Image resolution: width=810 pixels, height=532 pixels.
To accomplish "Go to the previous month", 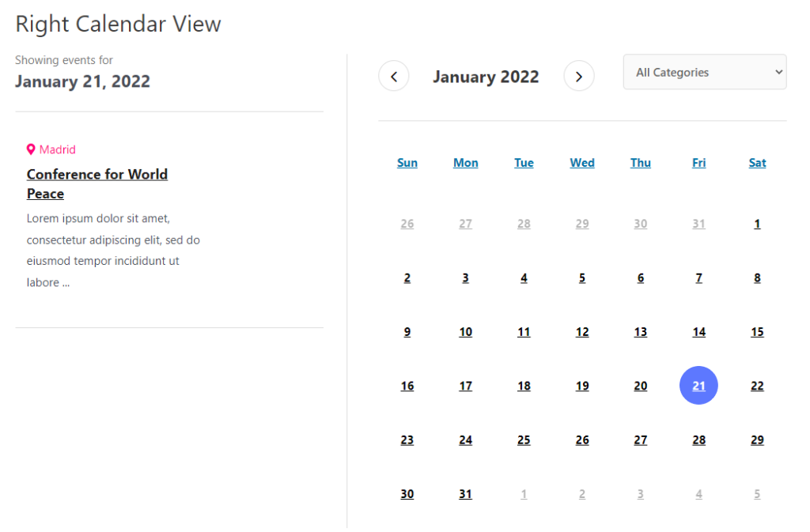I will 394,77.
